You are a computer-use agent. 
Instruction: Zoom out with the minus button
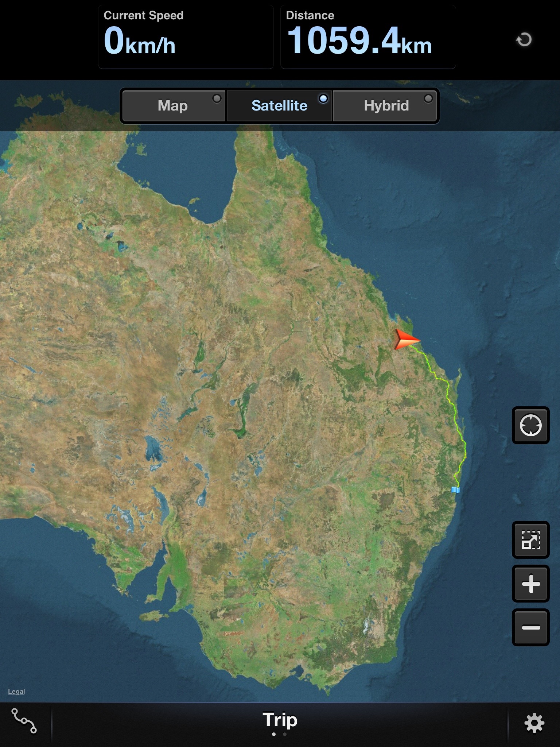click(530, 627)
